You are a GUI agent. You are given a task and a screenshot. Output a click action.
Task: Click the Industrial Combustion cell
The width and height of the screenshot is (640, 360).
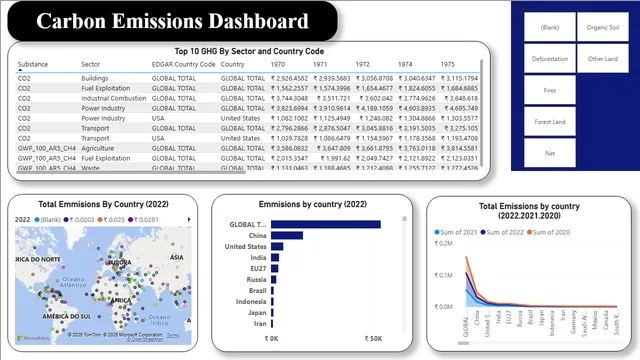[113, 98]
